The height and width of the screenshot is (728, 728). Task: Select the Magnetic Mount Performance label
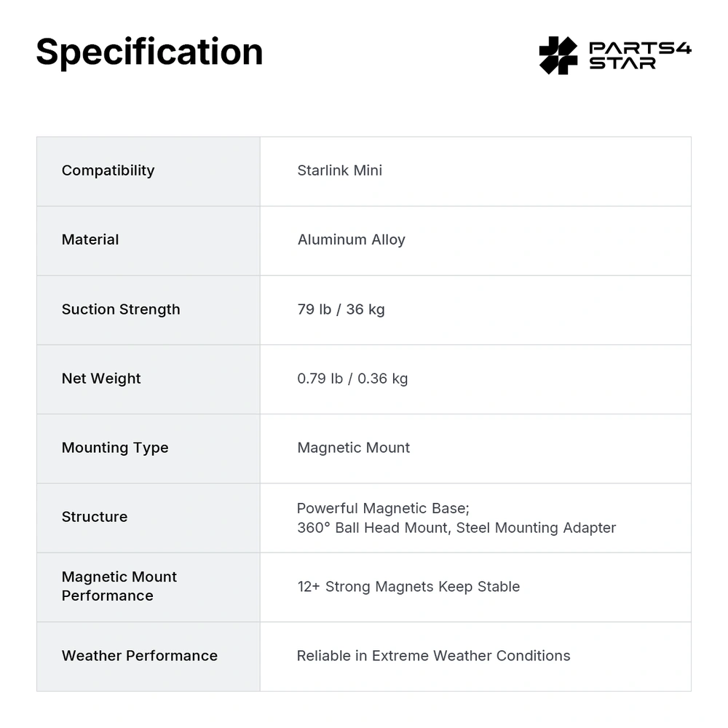coord(119,586)
